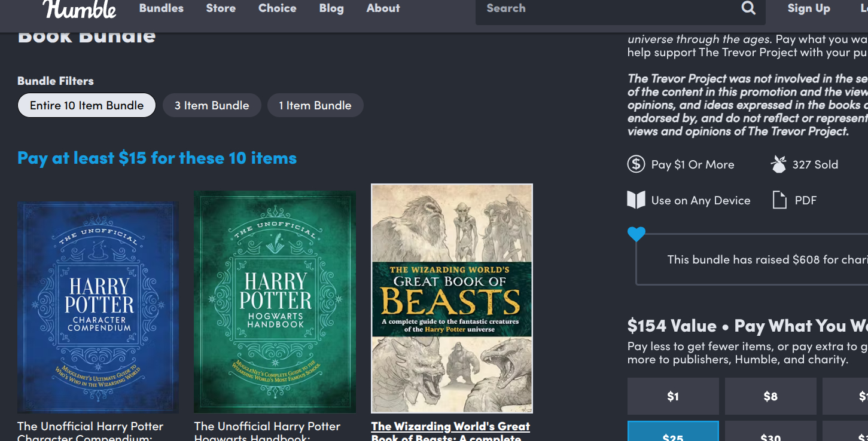Click the blue heart charity icon
Screen dimensions: 868x441
click(x=636, y=234)
